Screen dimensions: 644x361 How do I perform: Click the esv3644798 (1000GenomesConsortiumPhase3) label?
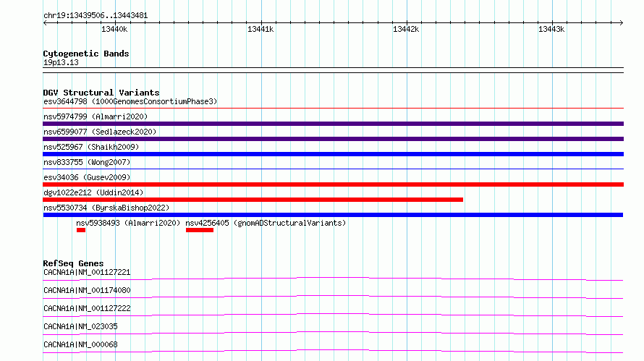130,101
